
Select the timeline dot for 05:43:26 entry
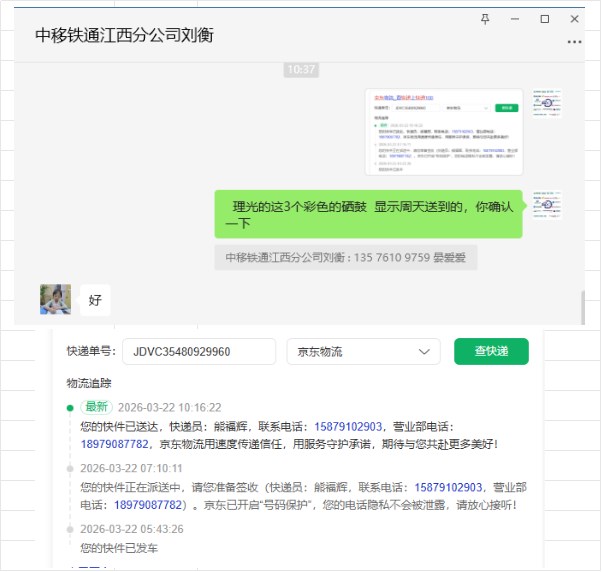click(x=69, y=529)
